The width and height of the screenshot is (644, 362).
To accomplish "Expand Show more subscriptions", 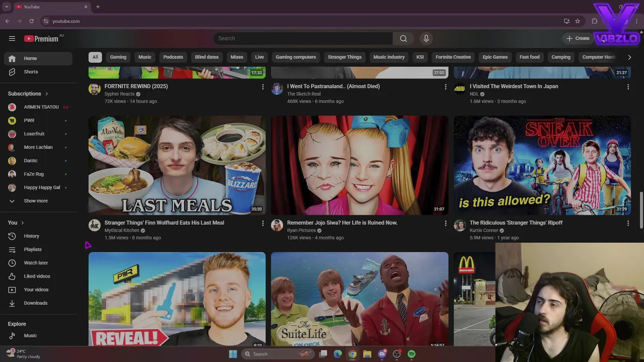I will pyautogui.click(x=38, y=201).
